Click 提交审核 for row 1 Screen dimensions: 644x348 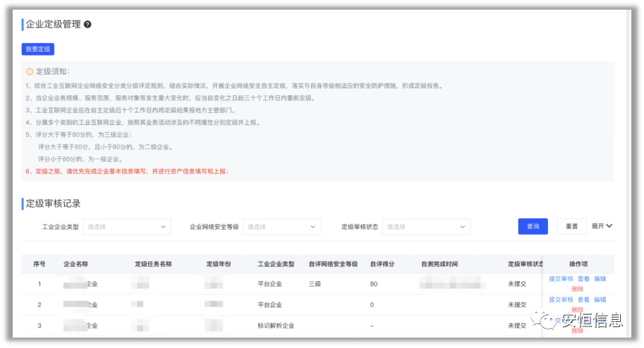tap(561, 279)
